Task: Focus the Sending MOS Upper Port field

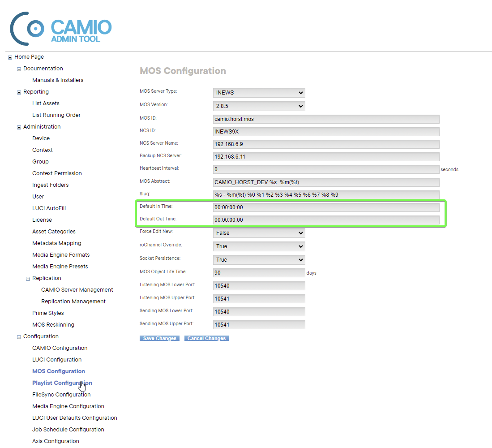Action: click(x=259, y=325)
